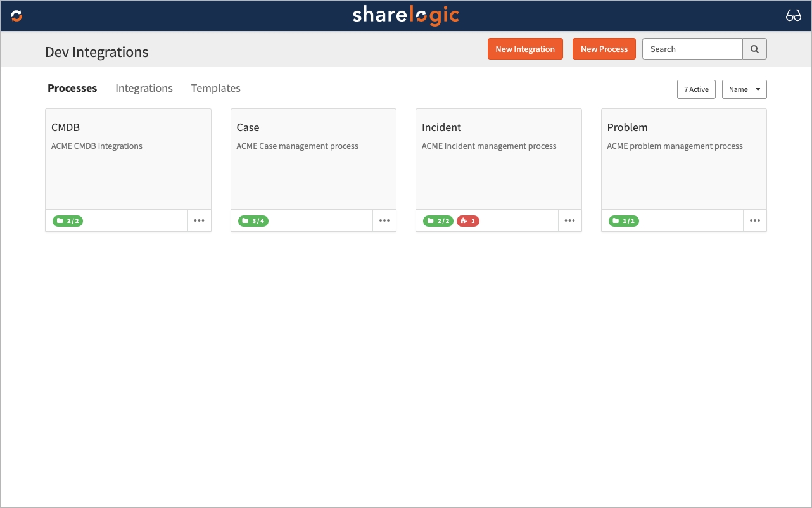The width and height of the screenshot is (812, 508).
Task: Toggle the 7 Active filter
Action: point(696,89)
